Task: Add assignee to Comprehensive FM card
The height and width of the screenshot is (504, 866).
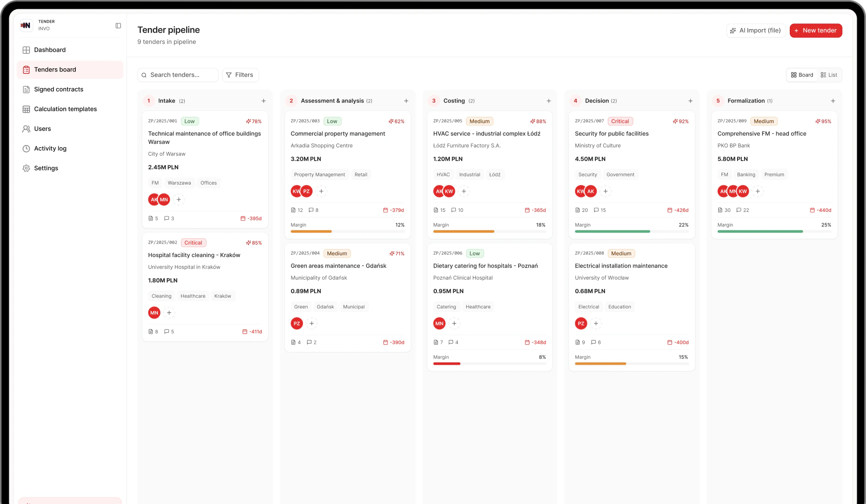Action: pyautogui.click(x=758, y=192)
